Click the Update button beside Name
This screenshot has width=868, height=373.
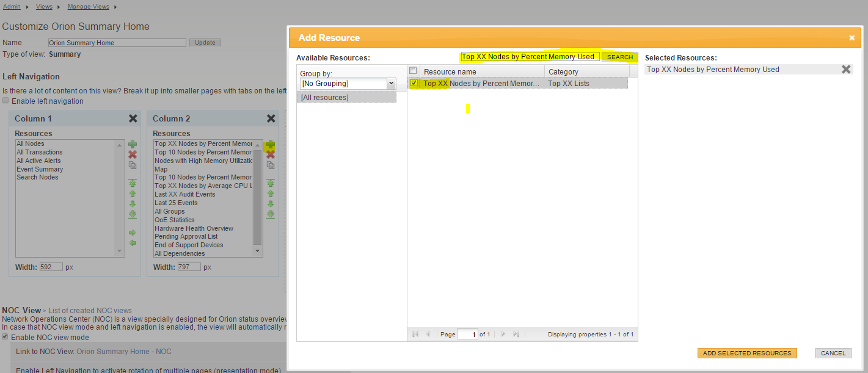(205, 43)
